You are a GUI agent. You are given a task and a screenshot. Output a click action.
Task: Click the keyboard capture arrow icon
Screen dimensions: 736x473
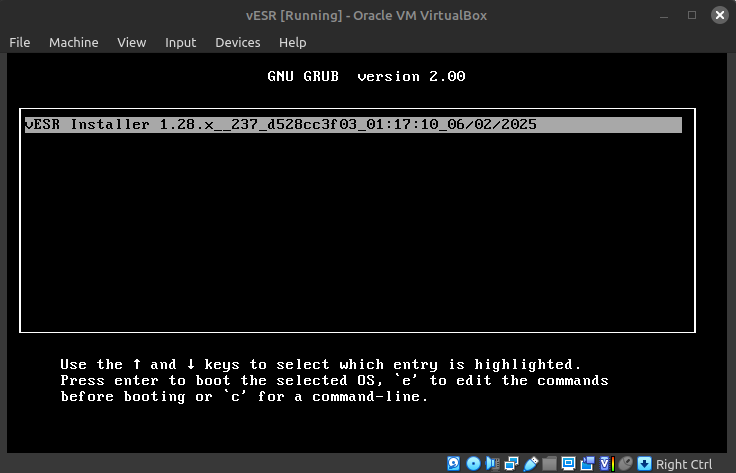coord(644,464)
